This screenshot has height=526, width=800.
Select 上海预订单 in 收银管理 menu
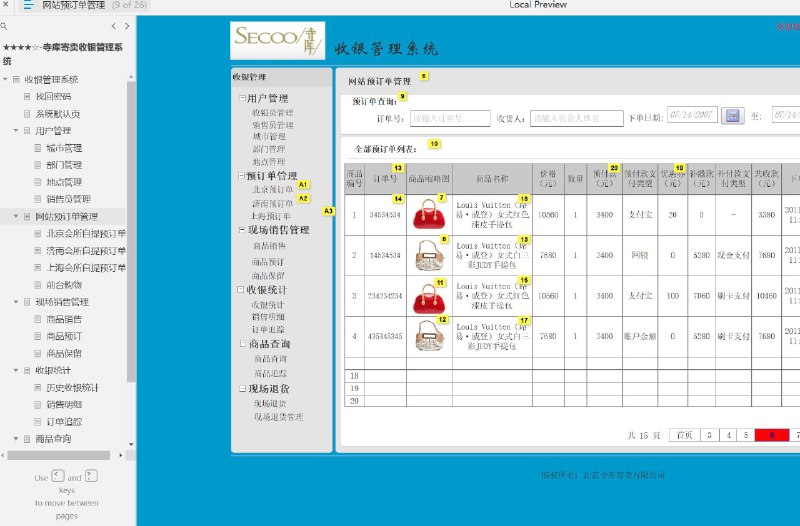271,216
